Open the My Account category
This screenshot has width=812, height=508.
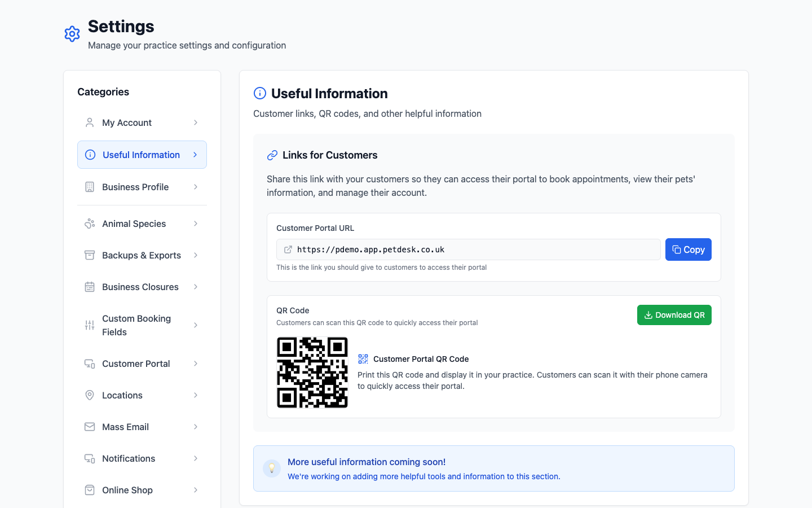coord(142,122)
